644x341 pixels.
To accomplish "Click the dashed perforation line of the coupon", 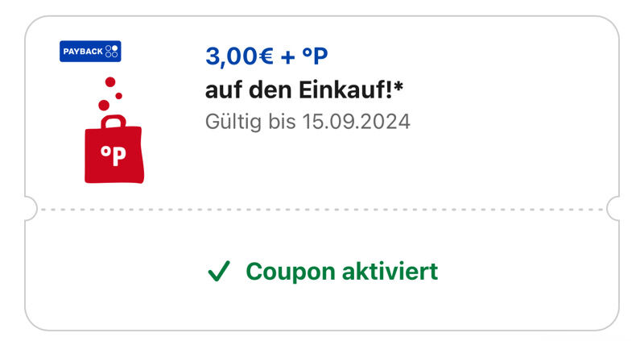I will [x=322, y=210].
